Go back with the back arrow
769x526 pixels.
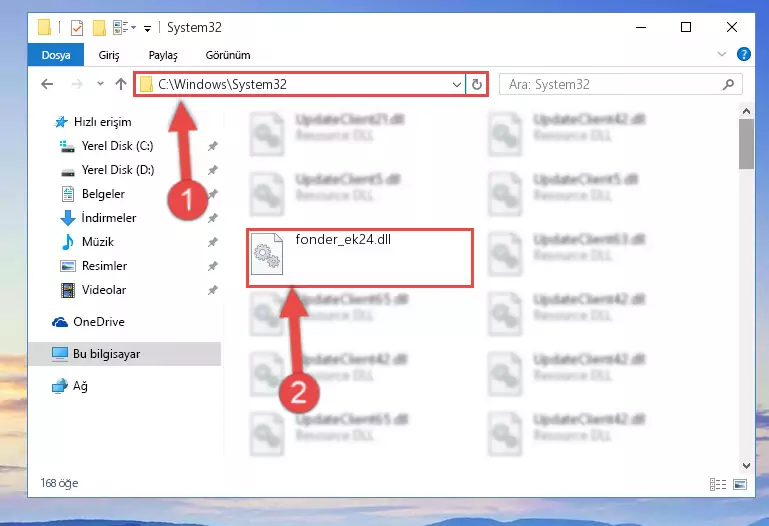[47, 84]
